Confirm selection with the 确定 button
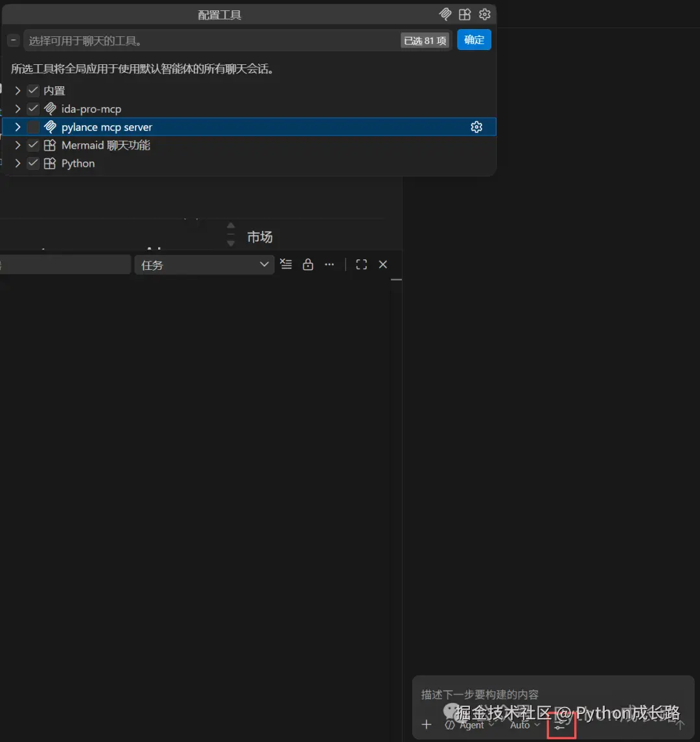700x742 pixels. click(474, 40)
